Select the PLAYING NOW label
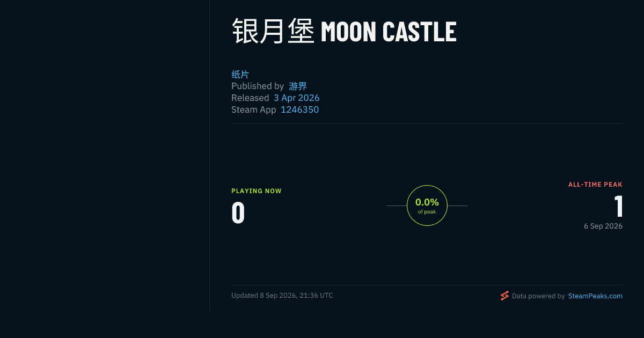This screenshot has width=644, height=338. pos(257,191)
